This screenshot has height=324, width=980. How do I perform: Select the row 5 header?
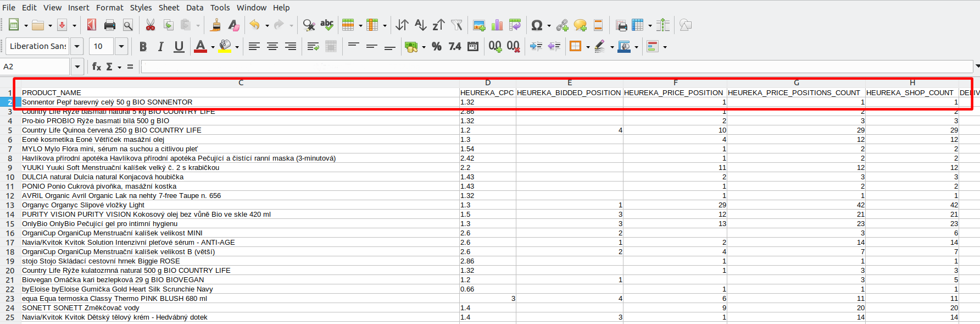(x=10, y=130)
